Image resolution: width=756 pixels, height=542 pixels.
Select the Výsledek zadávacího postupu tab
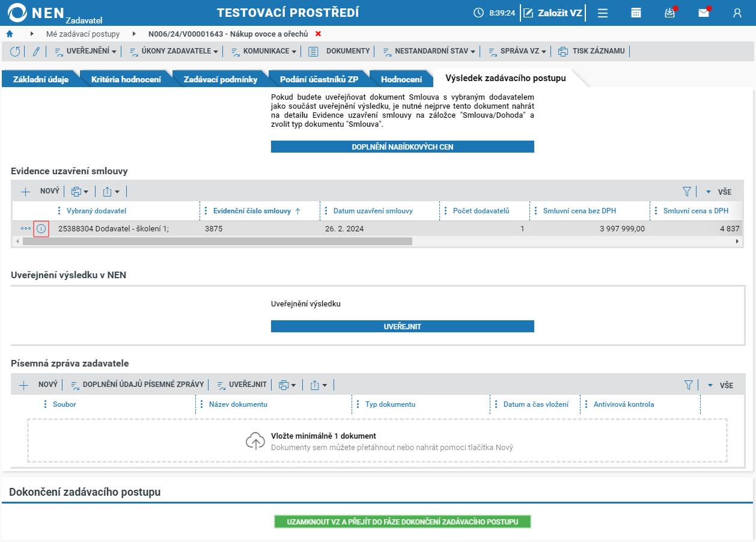[x=505, y=78]
